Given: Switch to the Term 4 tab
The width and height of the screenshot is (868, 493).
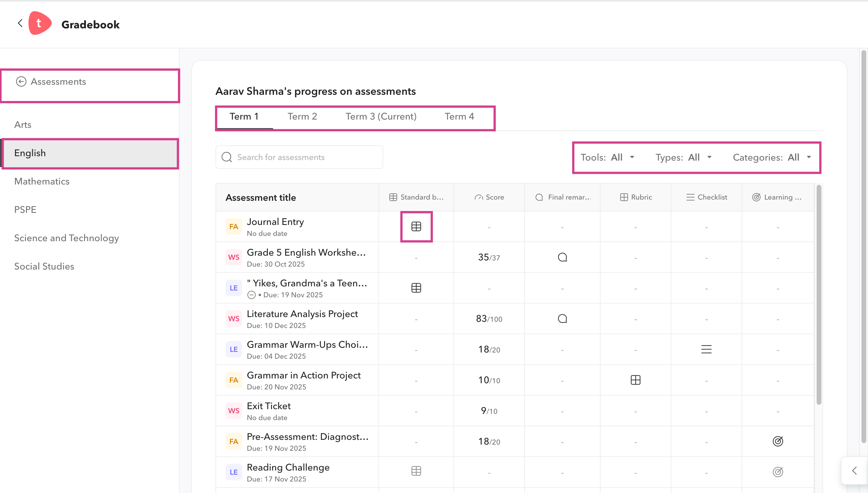Looking at the screenshot, I should click(459, 117).
